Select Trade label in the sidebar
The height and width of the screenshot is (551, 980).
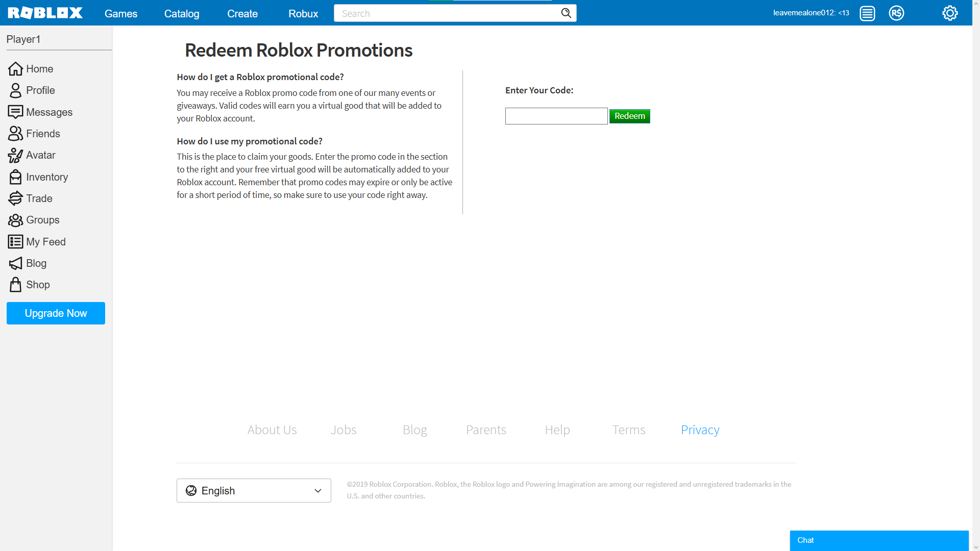coord(39,198)
